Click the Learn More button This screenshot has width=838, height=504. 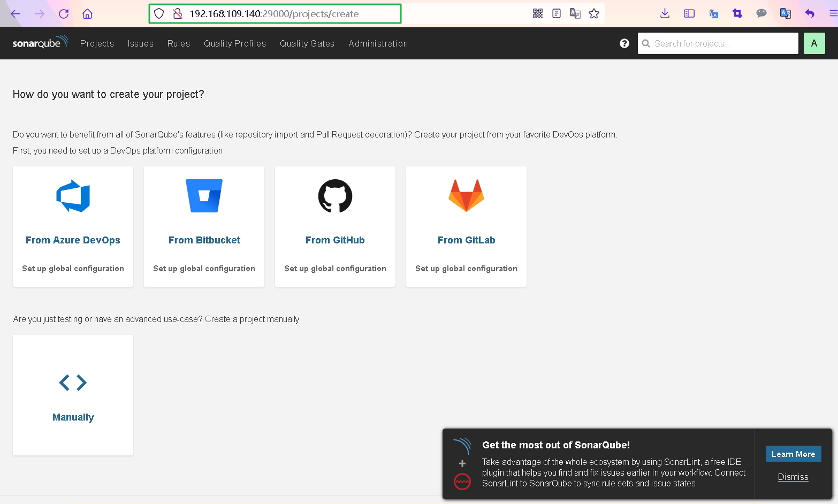793,454
